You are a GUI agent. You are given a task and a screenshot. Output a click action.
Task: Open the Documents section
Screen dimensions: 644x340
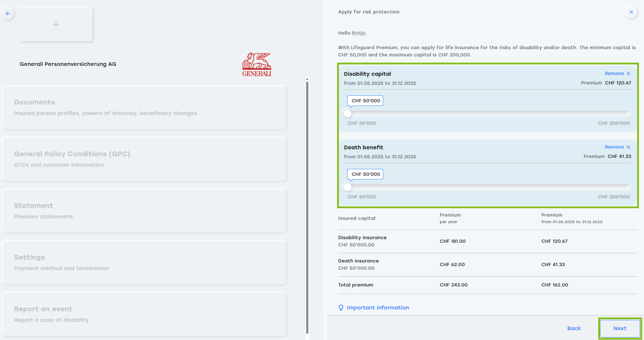click(x=144, y=107)
